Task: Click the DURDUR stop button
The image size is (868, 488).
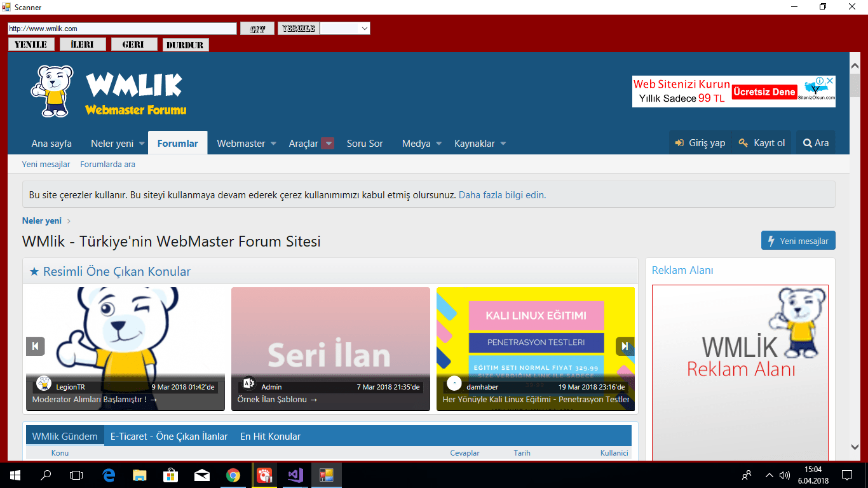Action: (186, 45)
